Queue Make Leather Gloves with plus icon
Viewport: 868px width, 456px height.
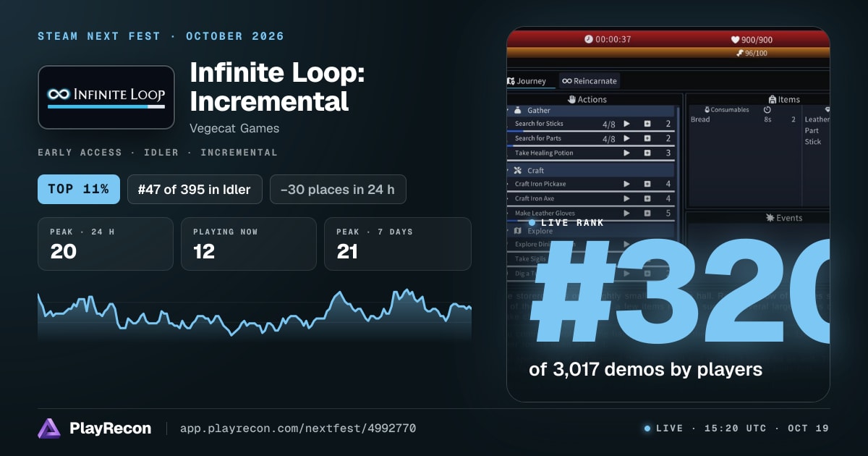(647, 213)
